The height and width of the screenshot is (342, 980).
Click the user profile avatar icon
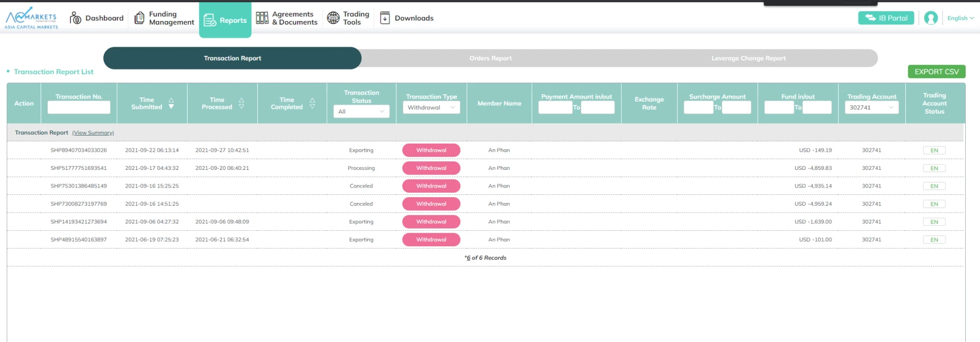930,18
